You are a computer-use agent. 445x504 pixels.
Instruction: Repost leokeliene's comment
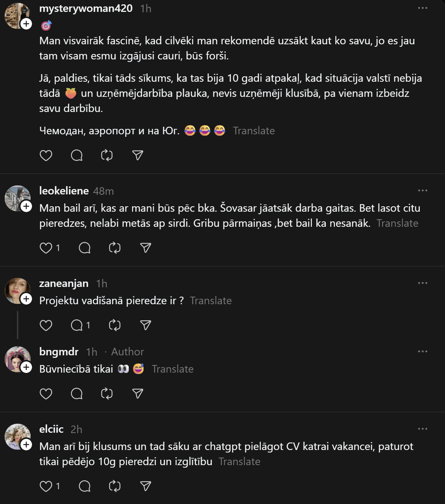(115, 248)
